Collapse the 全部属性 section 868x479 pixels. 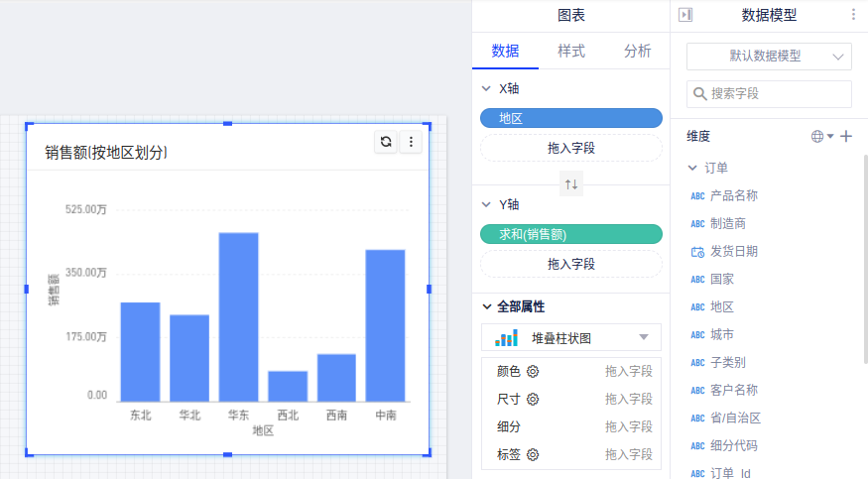click(487, 307)
